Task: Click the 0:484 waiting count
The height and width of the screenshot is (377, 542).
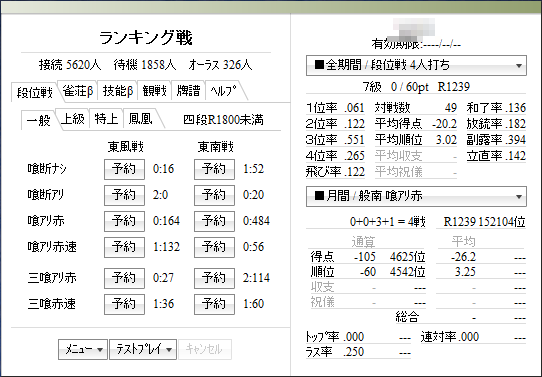Action: tap(256, 221)
